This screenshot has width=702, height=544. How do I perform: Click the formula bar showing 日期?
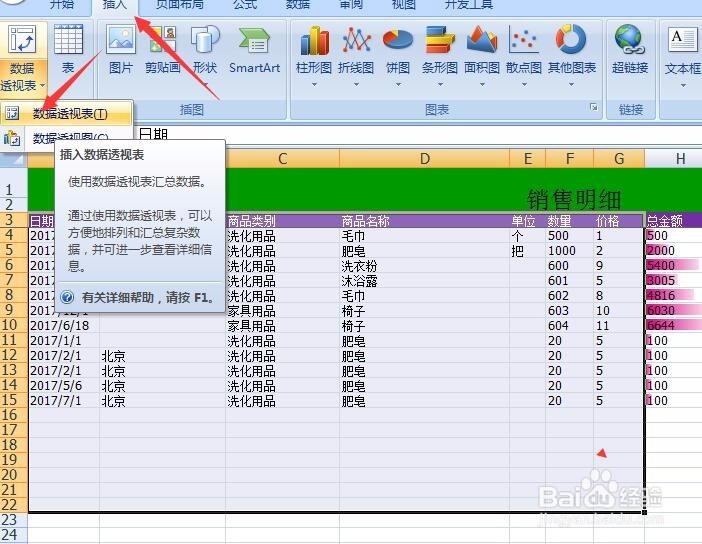[x=416, y=134]
